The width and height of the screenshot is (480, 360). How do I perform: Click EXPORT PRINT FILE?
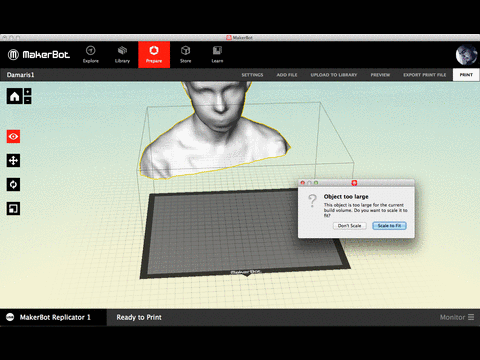[425, 75]
